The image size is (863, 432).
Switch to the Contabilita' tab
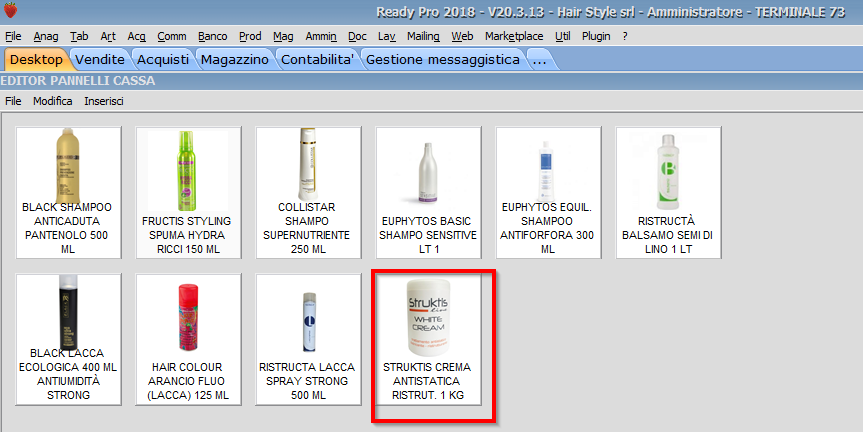coord(317,59)
